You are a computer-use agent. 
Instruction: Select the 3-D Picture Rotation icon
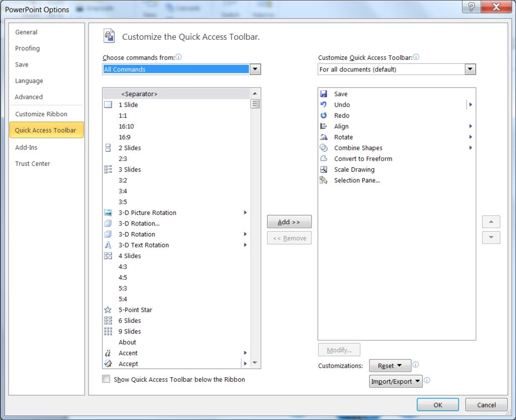108,213
